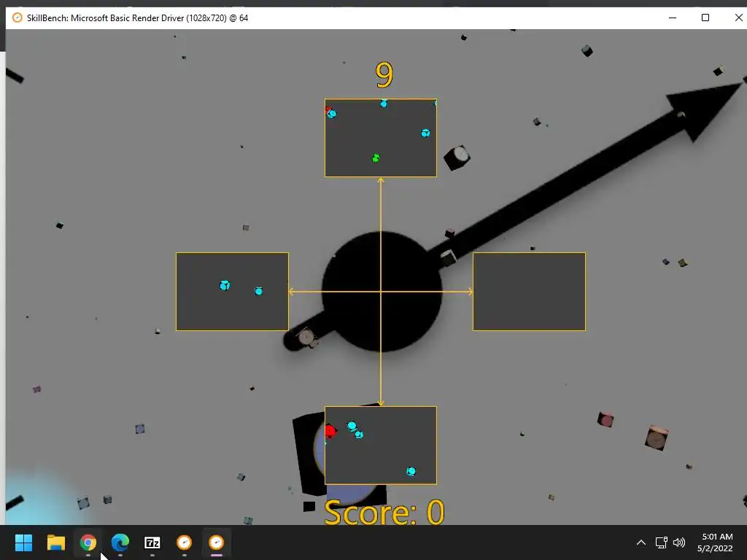Show hidden system tray icons

641,542
